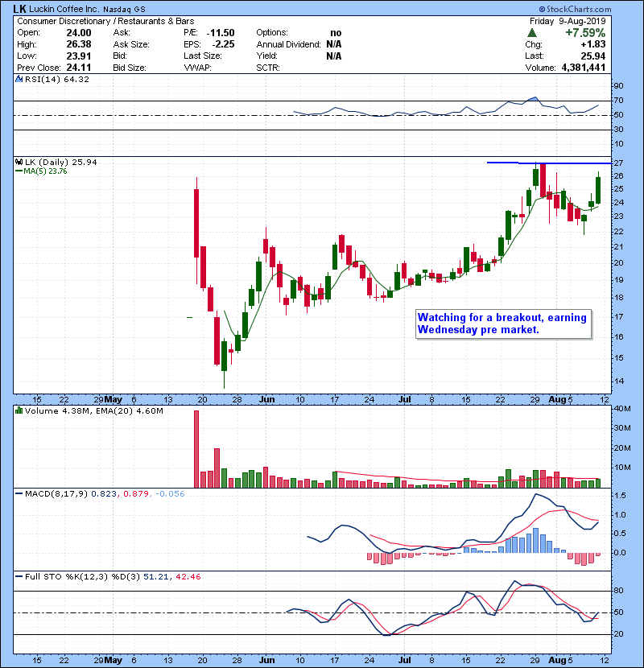This screenshot has height=668, width=644.
Task: Click the P/E value -11.50
Action: point(221,33)
